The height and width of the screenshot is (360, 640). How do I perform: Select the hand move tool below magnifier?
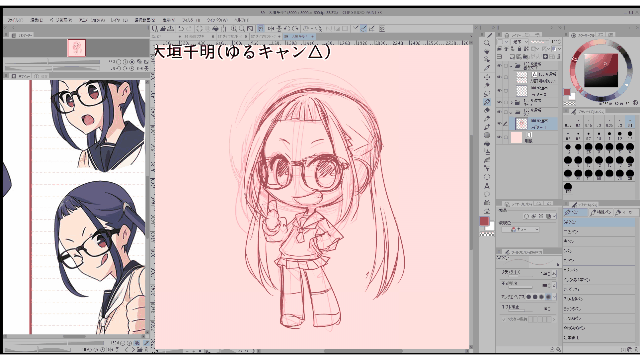[487, 52]
